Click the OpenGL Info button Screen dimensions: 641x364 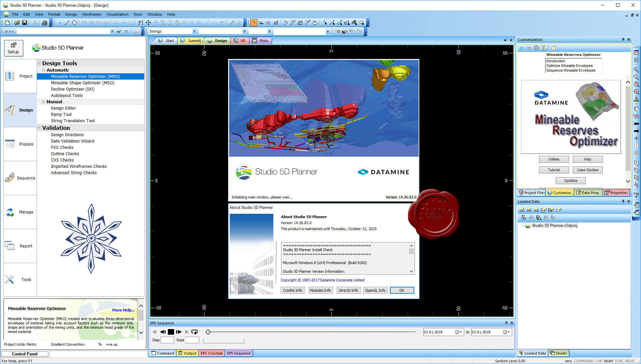click(x=375, y=290)
